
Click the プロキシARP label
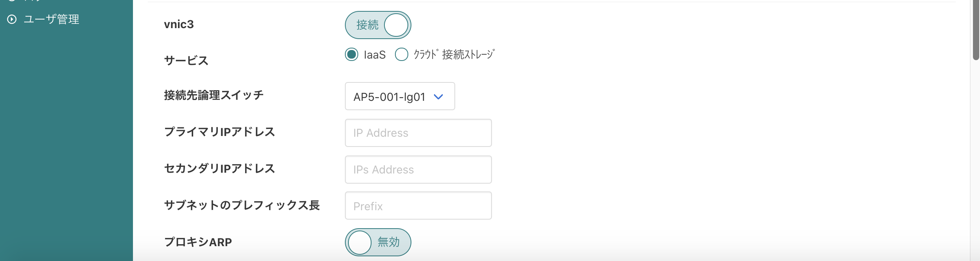coord(198,242)
